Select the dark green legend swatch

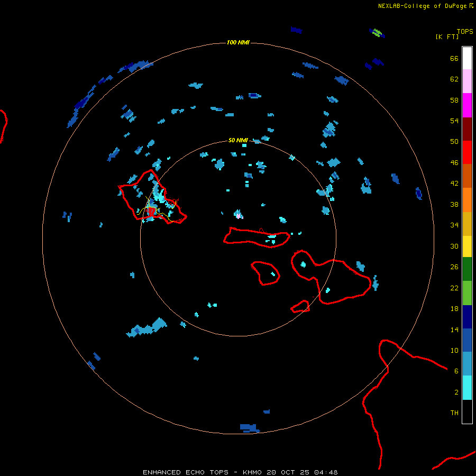467,269
